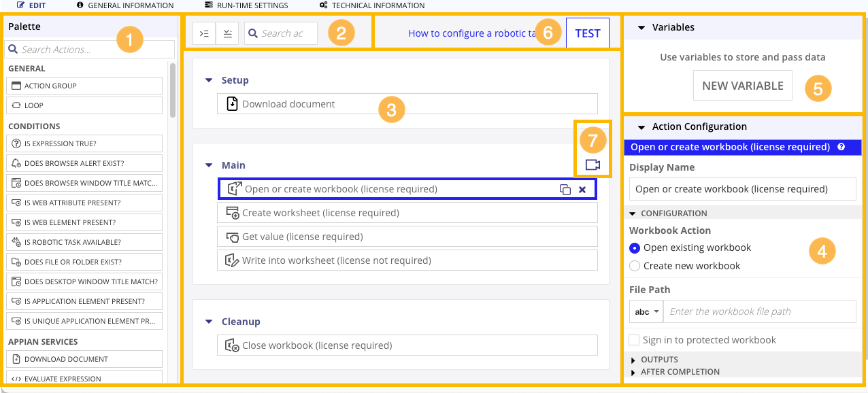Select the screen recorder camera icon
The width and height of the screenshot is (868, 393).
592,165
